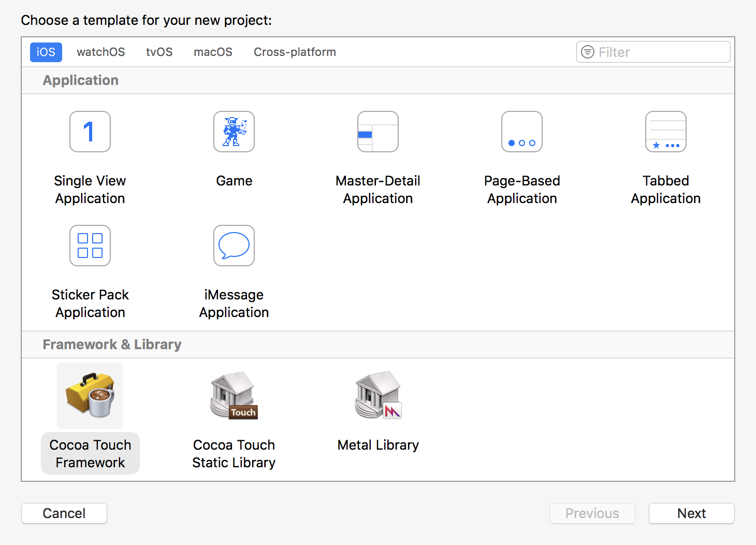Choose the Master-Detail Application template
756x545 pixels.
pyautogui.click(x=377, y=132)
